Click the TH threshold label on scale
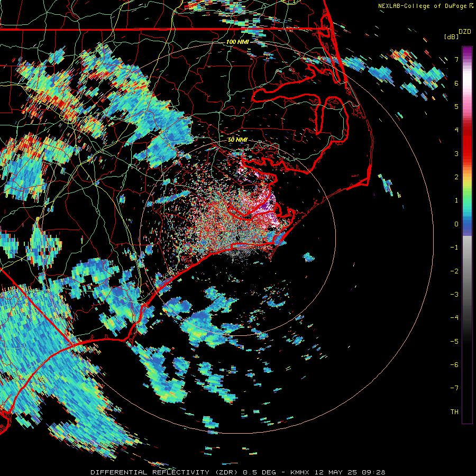Screen dimensions: 476x476 pos(454,411)
